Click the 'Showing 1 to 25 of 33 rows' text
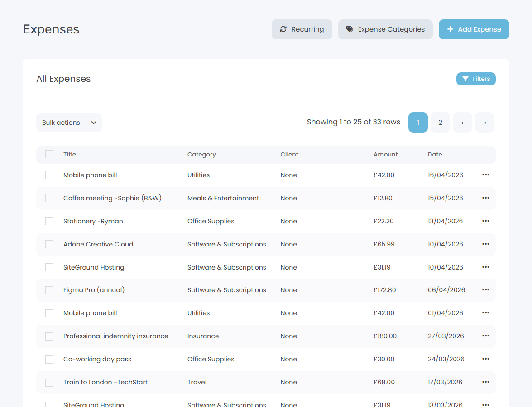 pos(354,122)
